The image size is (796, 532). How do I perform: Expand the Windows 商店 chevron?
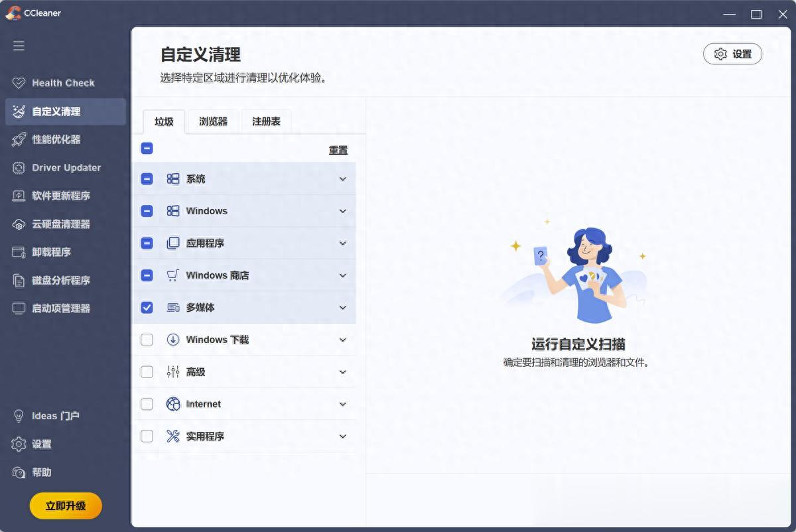click(343, 275)
